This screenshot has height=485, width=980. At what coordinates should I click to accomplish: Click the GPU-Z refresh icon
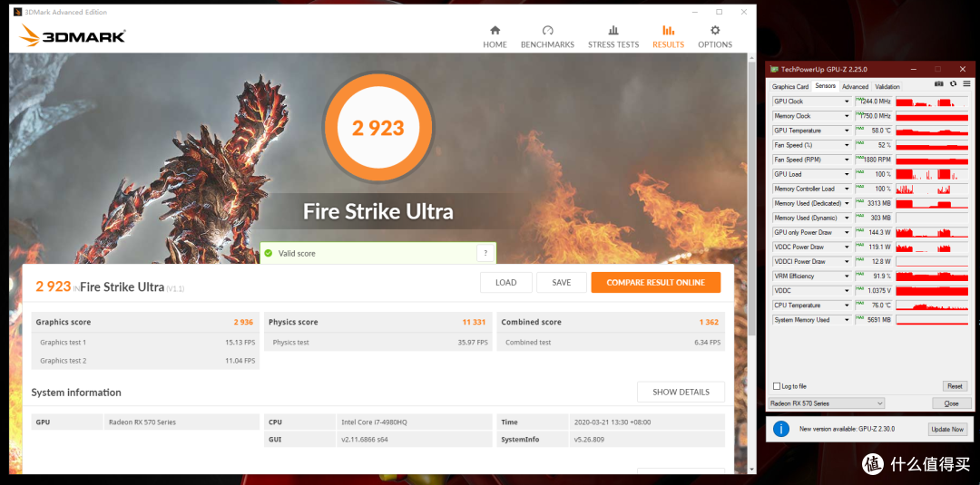tap(953, 83)
